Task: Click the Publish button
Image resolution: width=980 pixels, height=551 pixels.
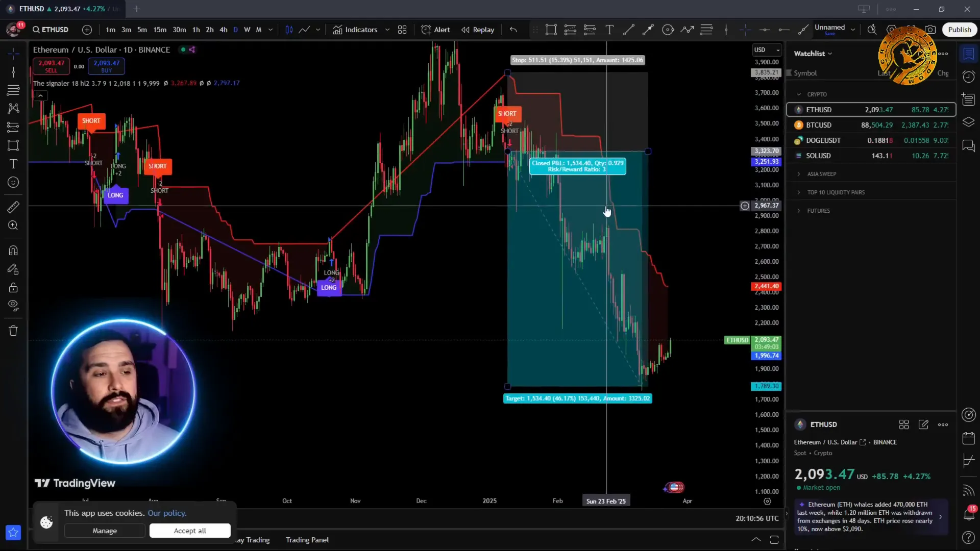Action: [959, 30]
